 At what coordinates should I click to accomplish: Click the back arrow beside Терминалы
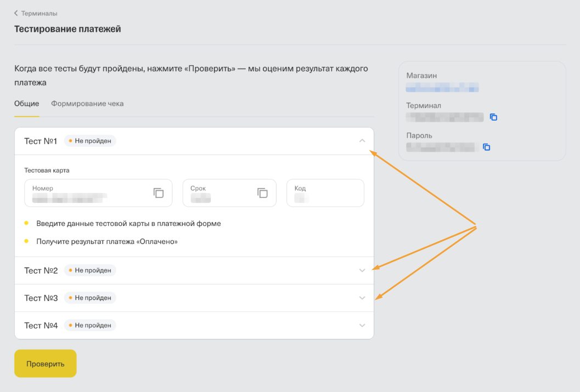16,13
